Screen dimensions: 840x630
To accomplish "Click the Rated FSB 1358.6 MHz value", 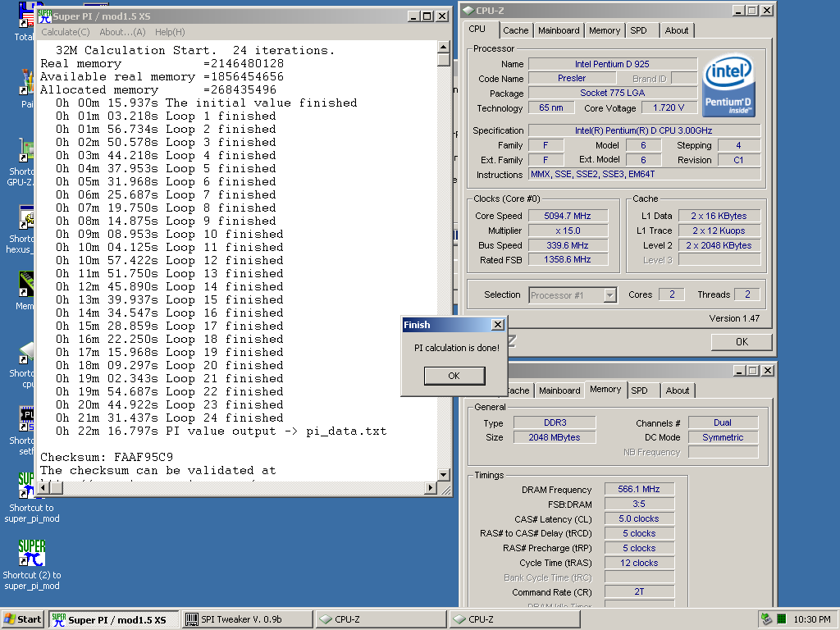I will (x=568, y=259).
